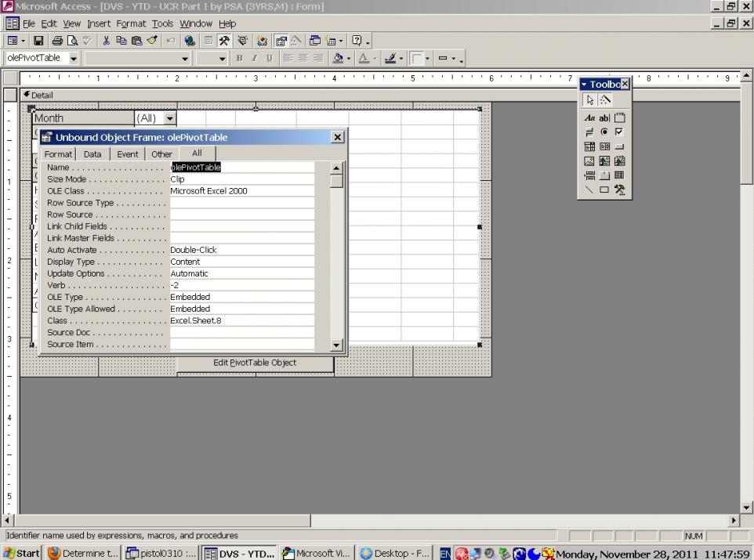Select the Option Group tool in the Toolbox

620,117
